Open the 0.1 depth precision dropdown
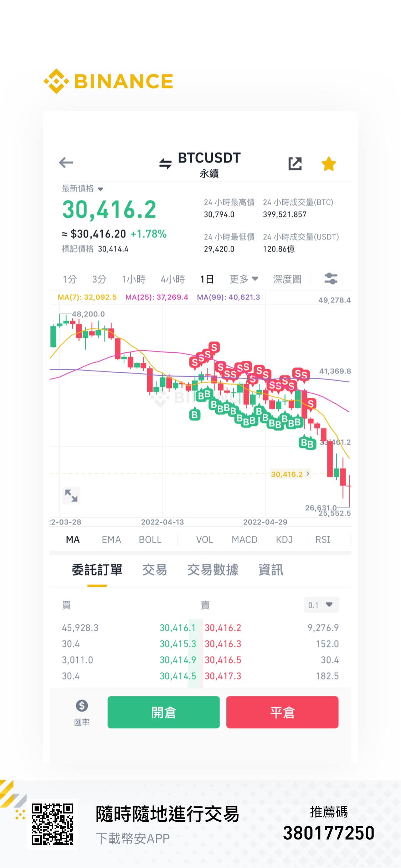The image size is (401, 868). tap(322, 605)
